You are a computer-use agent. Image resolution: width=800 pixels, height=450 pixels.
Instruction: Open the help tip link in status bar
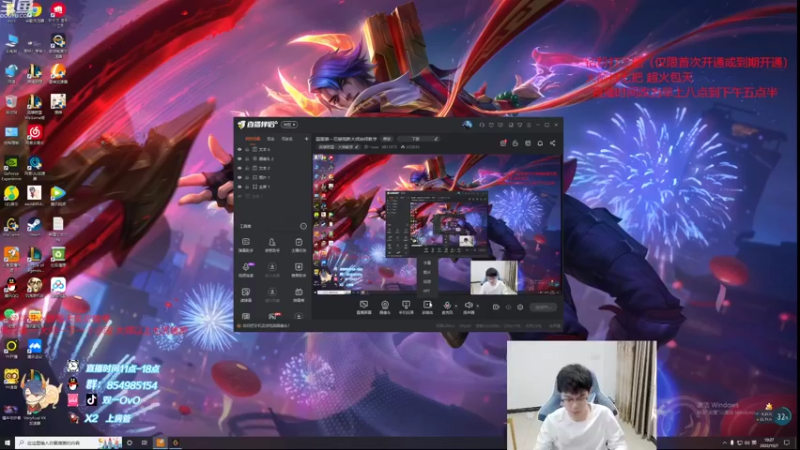point(265,326)
